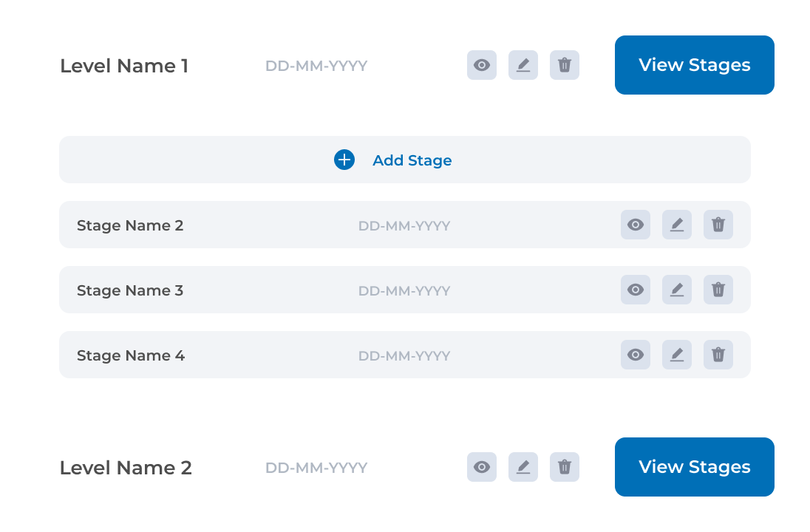Click the Add Stage text link
Screen dimensions: 810x532
(x=412, y=160)
